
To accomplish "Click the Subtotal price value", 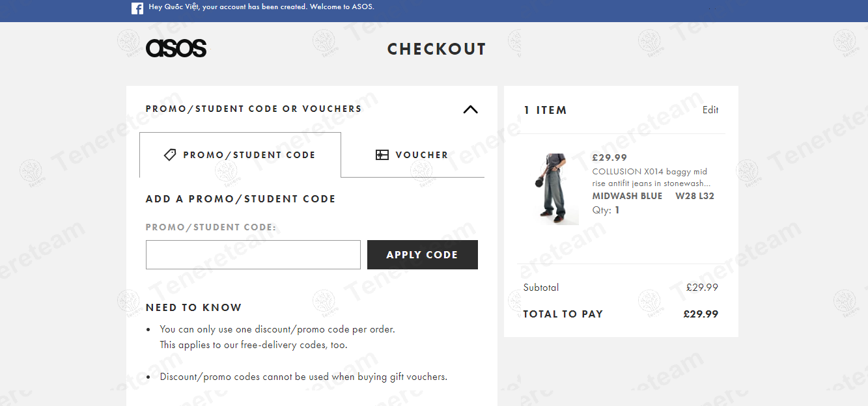I will click(x=702, y=287).
